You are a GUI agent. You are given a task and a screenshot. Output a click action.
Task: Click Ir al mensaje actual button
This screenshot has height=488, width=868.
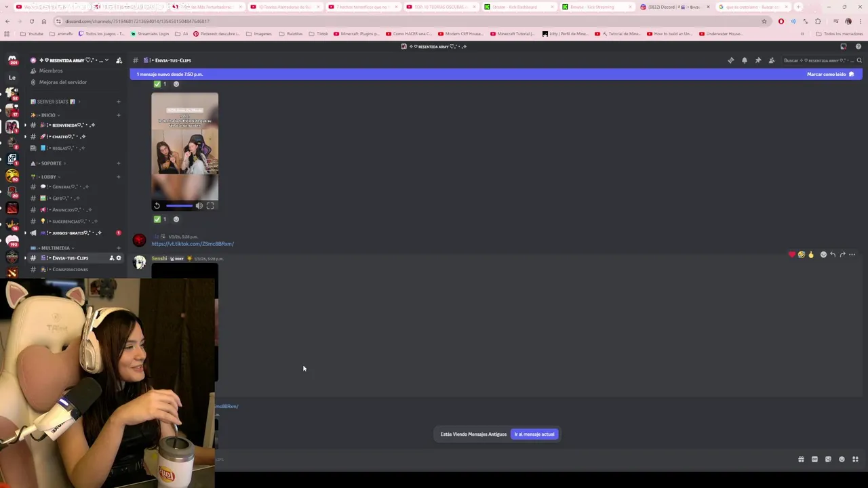534,434
